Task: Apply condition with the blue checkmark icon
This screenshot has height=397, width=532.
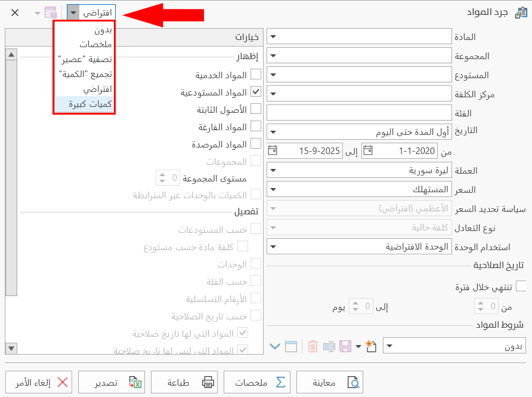Action: (276, 346)
